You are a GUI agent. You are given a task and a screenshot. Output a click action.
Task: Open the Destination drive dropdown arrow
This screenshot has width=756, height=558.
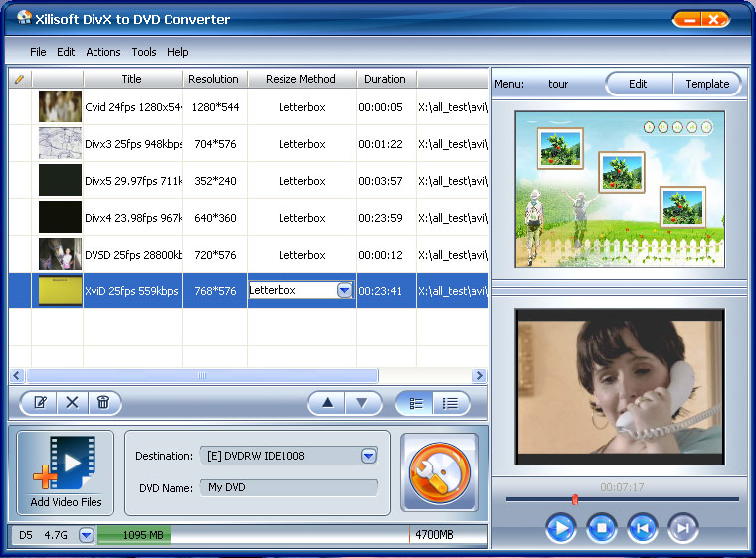pyautogui.click(x=368, y=456)
